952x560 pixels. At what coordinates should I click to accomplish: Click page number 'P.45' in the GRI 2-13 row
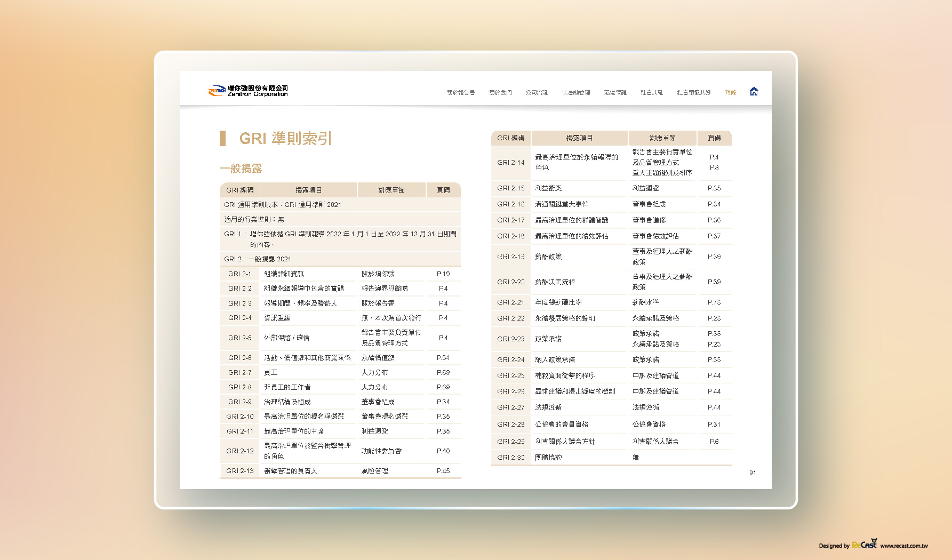click(x=443, y=470)
